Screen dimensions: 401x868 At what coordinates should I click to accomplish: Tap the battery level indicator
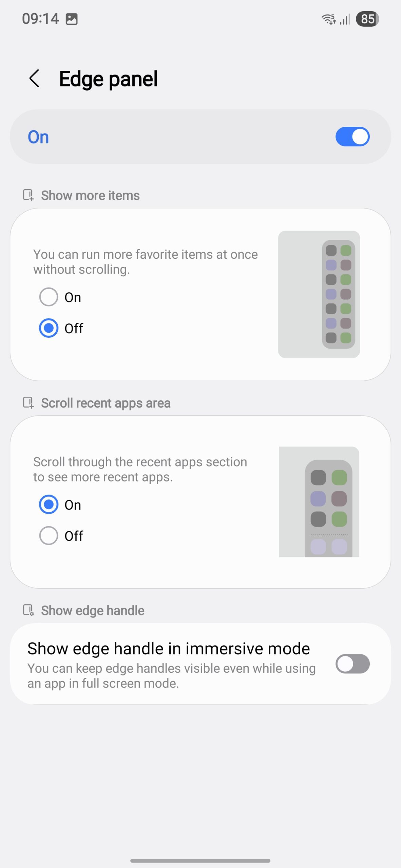pyautogui.click(x=367, y=19)
